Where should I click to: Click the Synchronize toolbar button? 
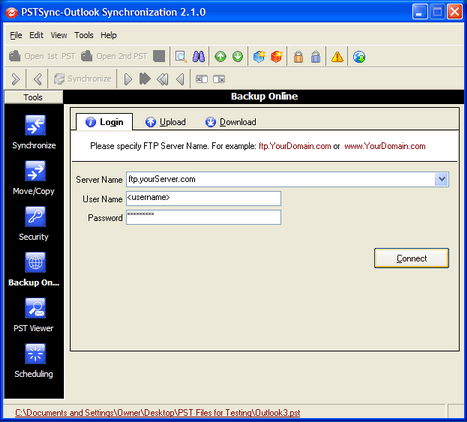[x=83, y=79]
